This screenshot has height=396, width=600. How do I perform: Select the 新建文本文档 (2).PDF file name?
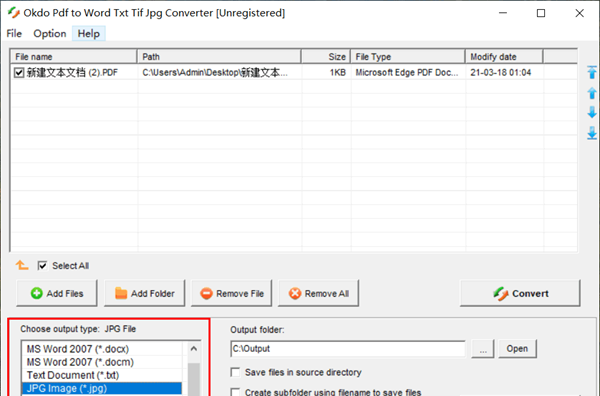click(72, 72)
